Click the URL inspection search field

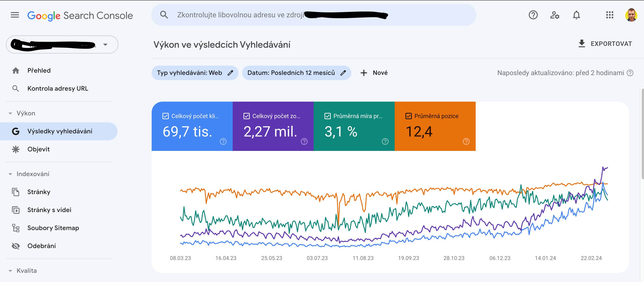click(313, 15)
